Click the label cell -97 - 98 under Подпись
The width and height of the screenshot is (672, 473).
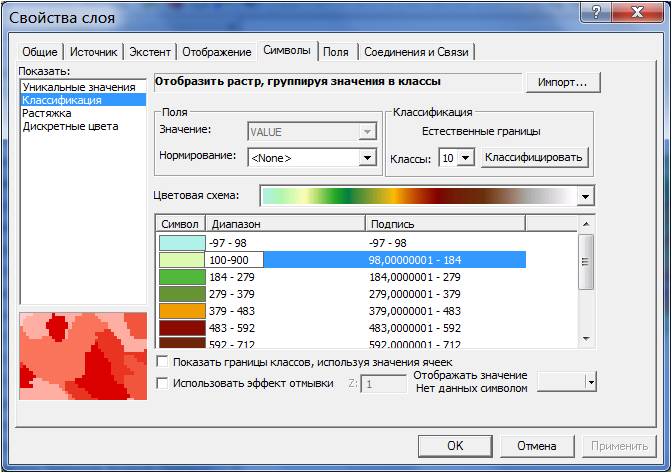(x=388, y=243)
